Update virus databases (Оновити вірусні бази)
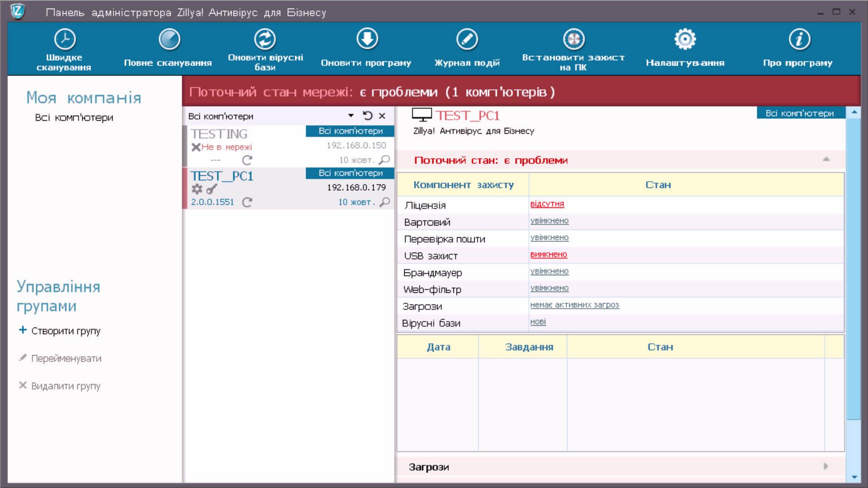The image size is (868, 488). [265, 49]
